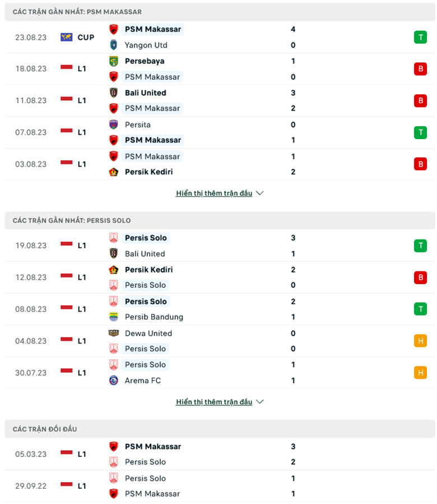The image size is (437, 504).
Task: Click the Persebaya team crest icon
Action: click(114, 61)
